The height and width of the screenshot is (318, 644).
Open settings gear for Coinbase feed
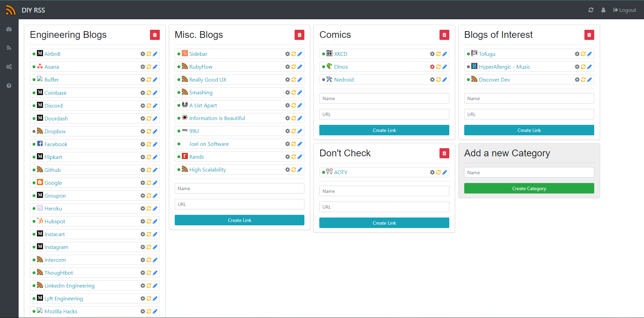pos(143,93)
